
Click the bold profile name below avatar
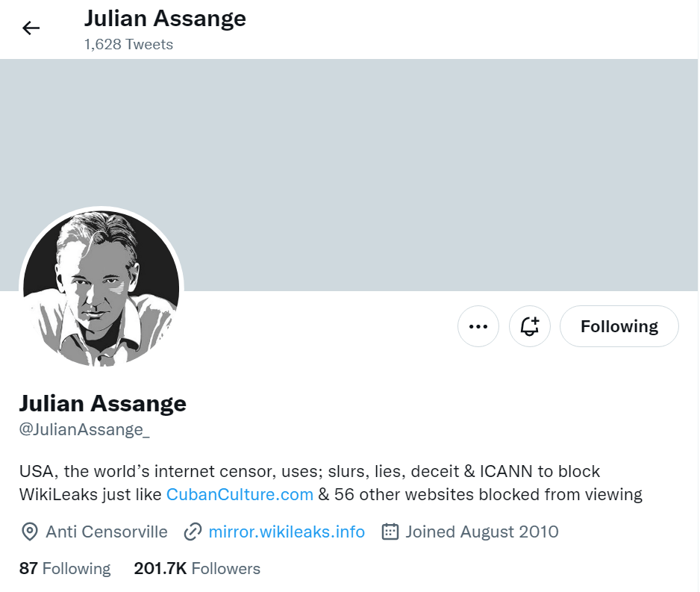coord(102,404)
